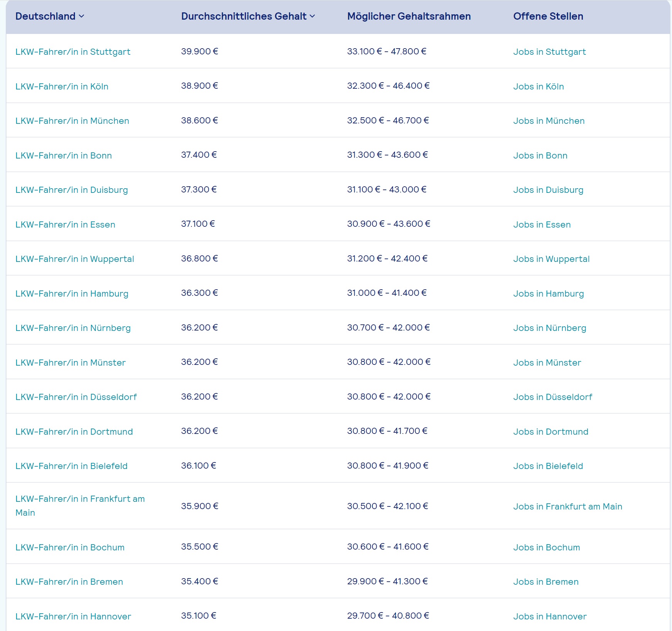The image size is (672, 631).
Task: Expand the Deutschland column dropdown
Action: (50, 16)
